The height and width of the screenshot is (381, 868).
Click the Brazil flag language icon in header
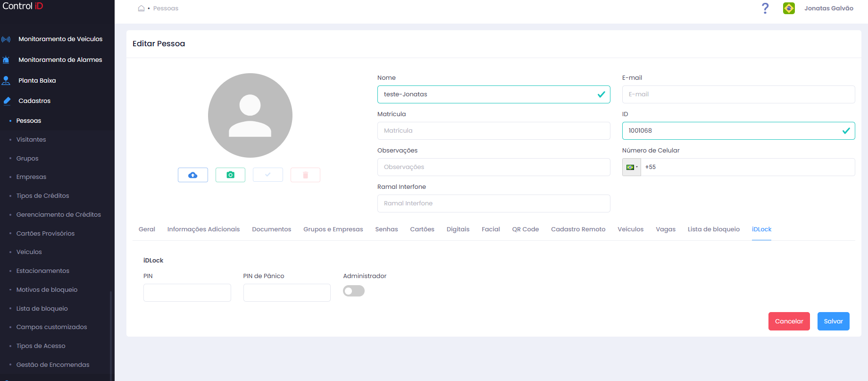point(789,8)
